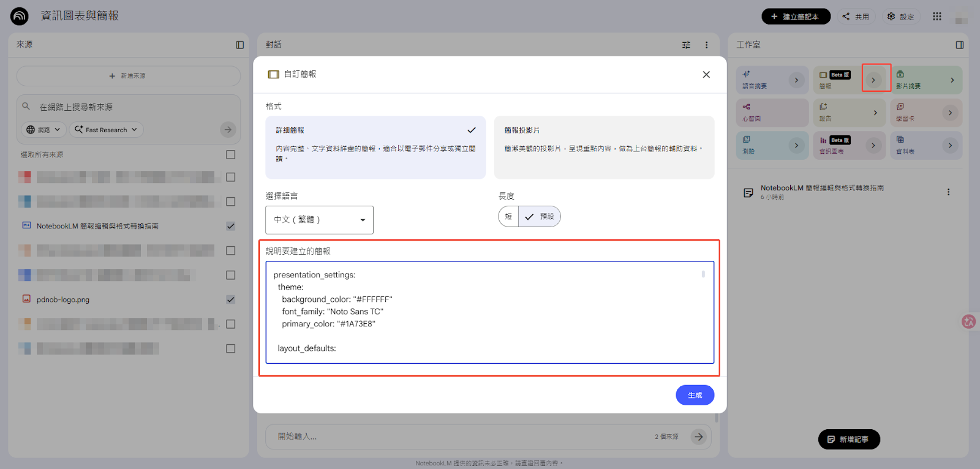The image size is (980, 469).
Task: Click the 影片摘要 video icon
Action: click(x=900, y=74)
